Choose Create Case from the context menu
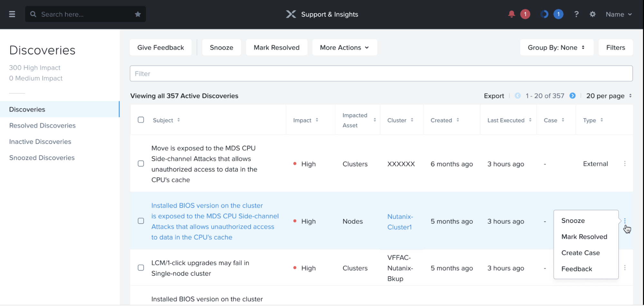644x307 pixels. coord(580,253)
